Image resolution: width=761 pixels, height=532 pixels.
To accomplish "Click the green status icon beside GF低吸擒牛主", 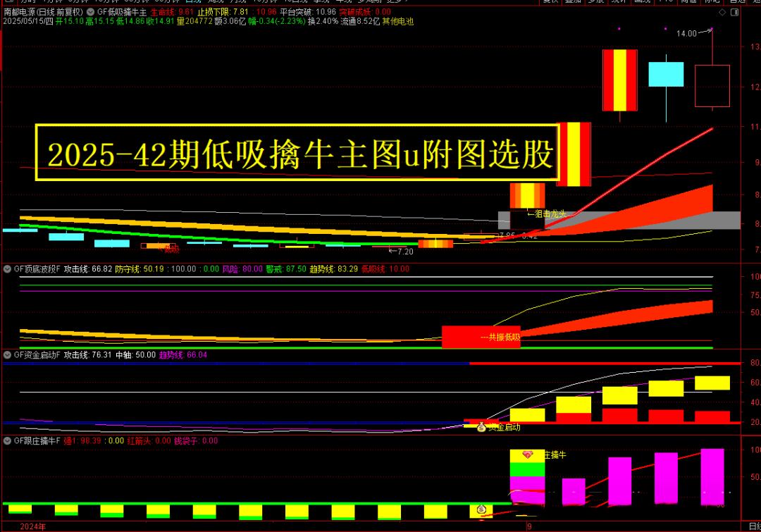I will [90, 11].
